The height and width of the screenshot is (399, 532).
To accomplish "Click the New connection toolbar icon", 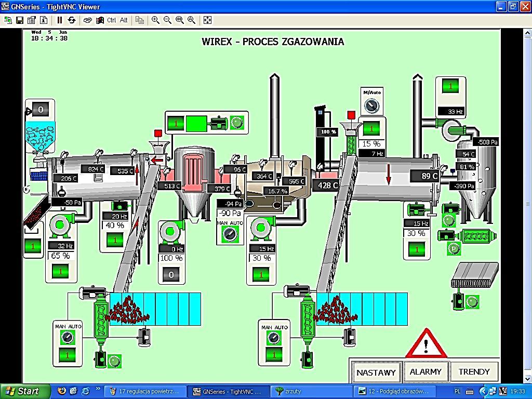I will click(8, 20).
